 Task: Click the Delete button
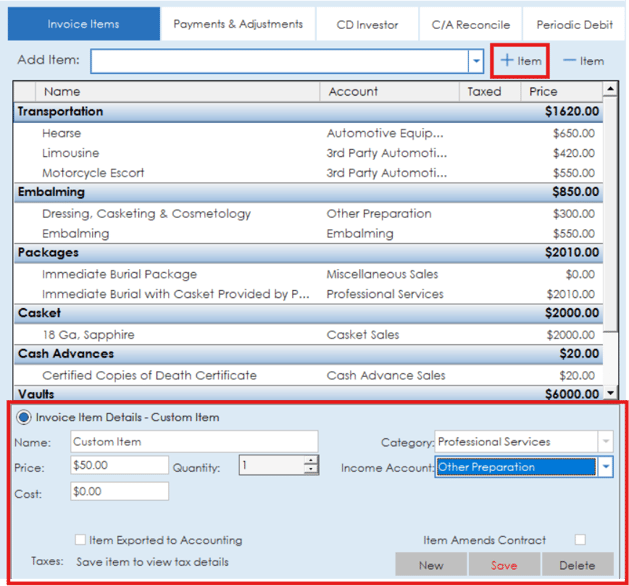[x=577, y=565]
